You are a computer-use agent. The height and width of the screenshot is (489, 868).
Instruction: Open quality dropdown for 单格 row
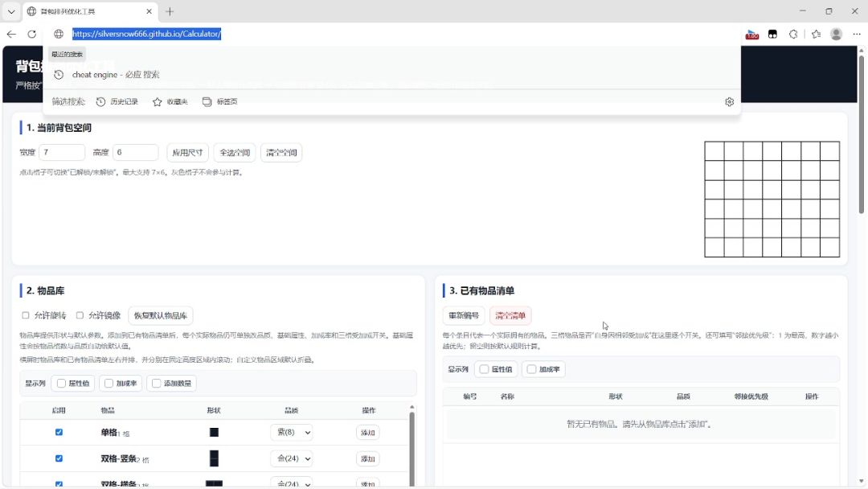(292, 433)
